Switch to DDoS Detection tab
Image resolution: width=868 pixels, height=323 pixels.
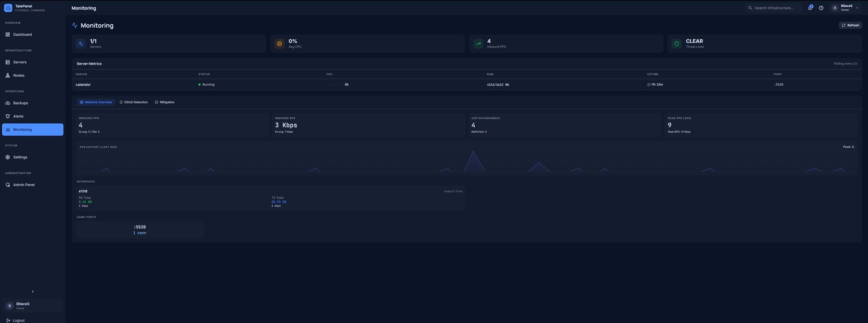134,102
